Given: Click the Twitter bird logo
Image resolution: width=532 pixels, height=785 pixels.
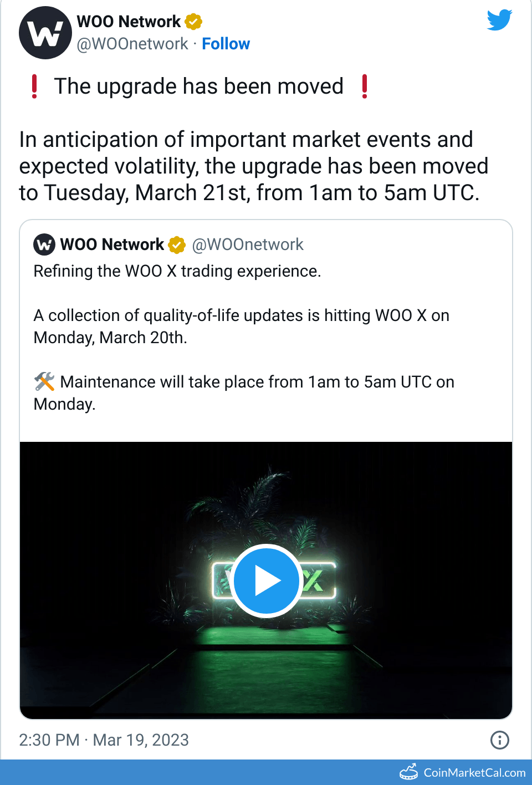Looking at the screenshot, I should [499, 20].
